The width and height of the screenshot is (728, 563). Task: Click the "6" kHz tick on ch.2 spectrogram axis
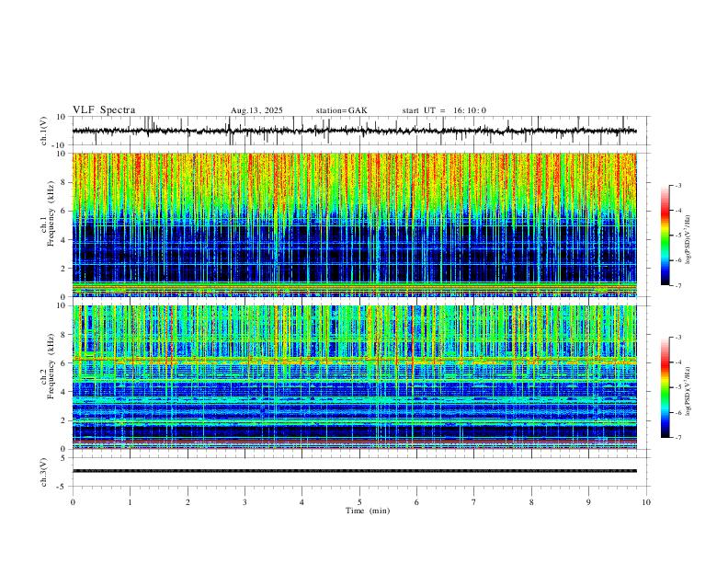coord(64,363)
